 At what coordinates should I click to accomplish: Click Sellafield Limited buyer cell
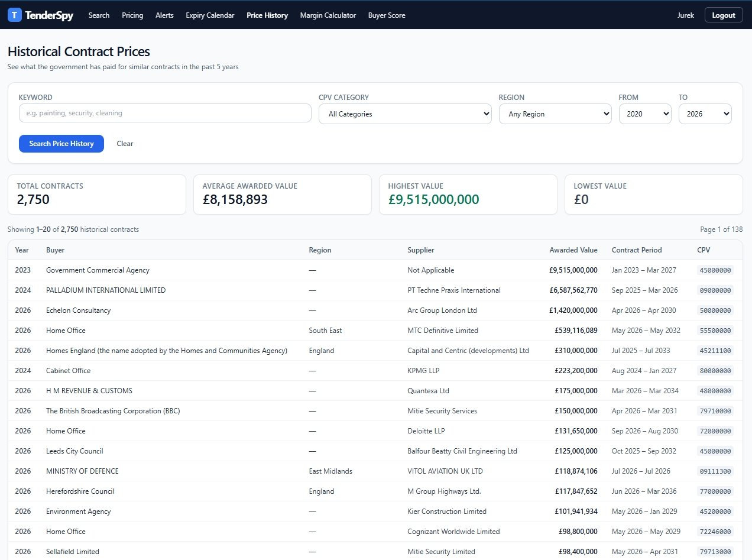coord(73,552)
